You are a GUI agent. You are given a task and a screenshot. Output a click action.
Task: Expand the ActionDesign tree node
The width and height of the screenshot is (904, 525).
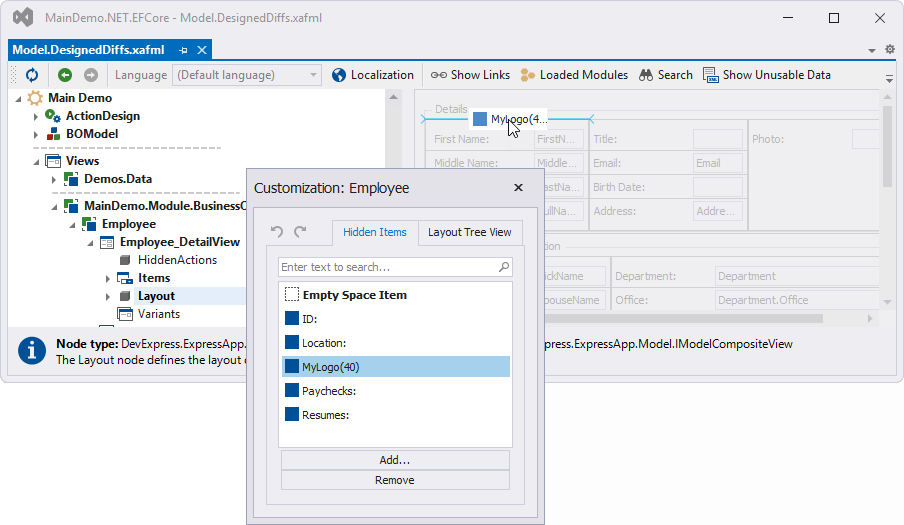(36, 117)
